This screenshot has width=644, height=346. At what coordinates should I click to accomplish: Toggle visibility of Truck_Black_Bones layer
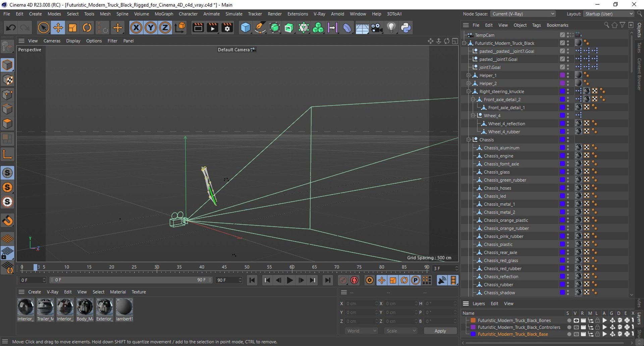click(576, 321)
